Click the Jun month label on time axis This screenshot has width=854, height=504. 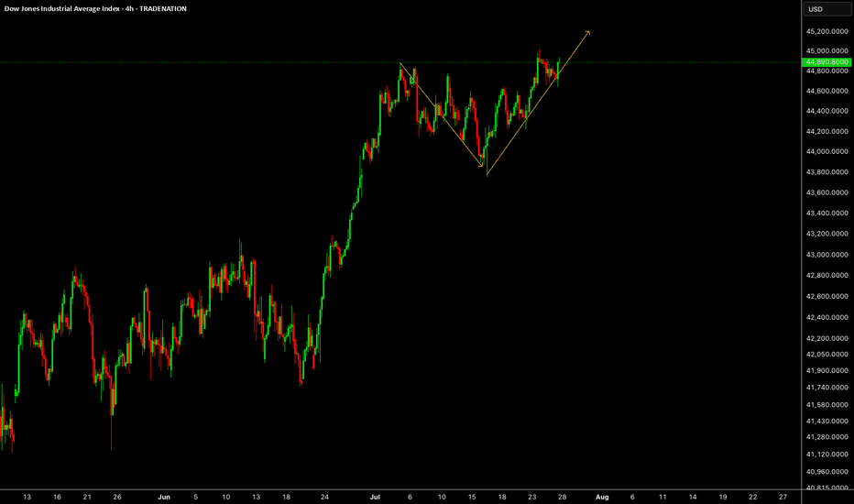(x=164, y=497)
